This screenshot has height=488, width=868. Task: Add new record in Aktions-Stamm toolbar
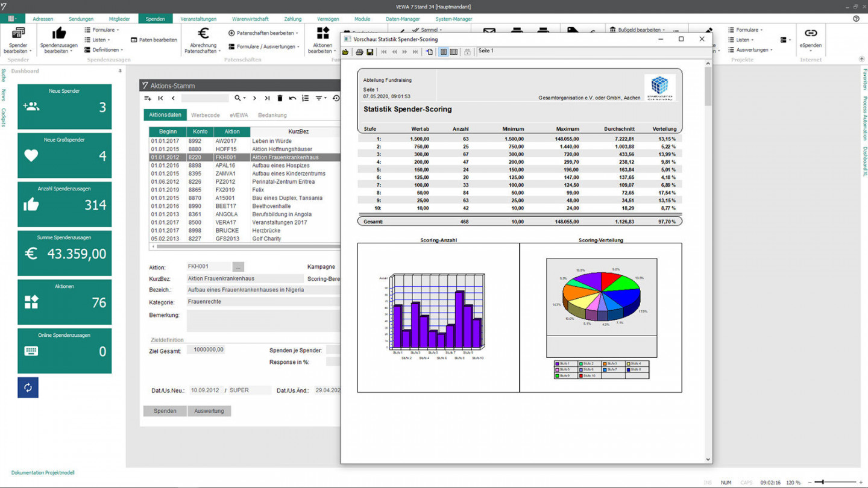tap(148, 98)
